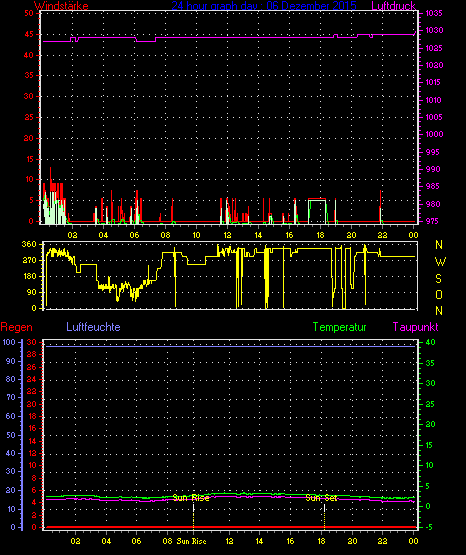Click the -5 value on temperature axis

coord(428,527)
